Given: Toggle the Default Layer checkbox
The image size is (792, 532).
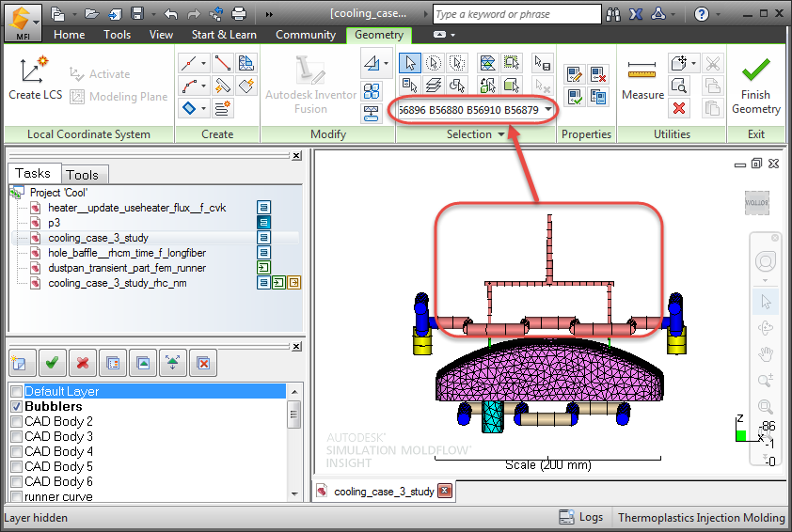Looking at the screenshot, I should click(17, 392).
